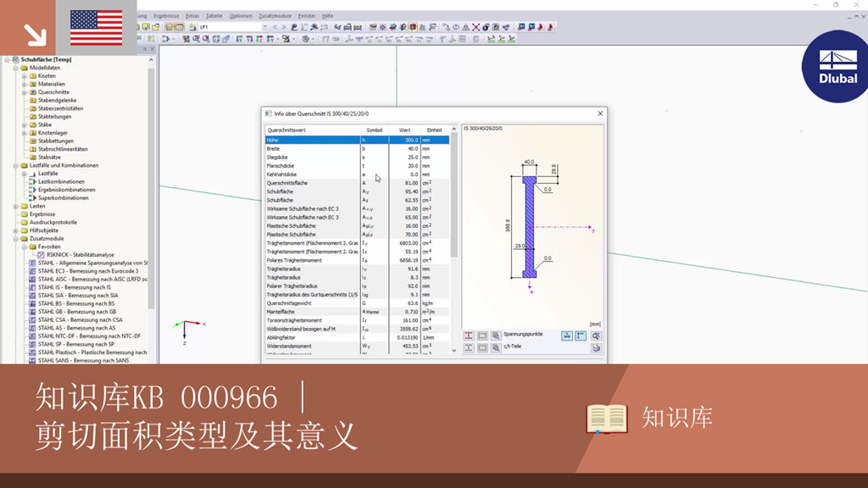Click the Einheit column header

click(435, 130)
